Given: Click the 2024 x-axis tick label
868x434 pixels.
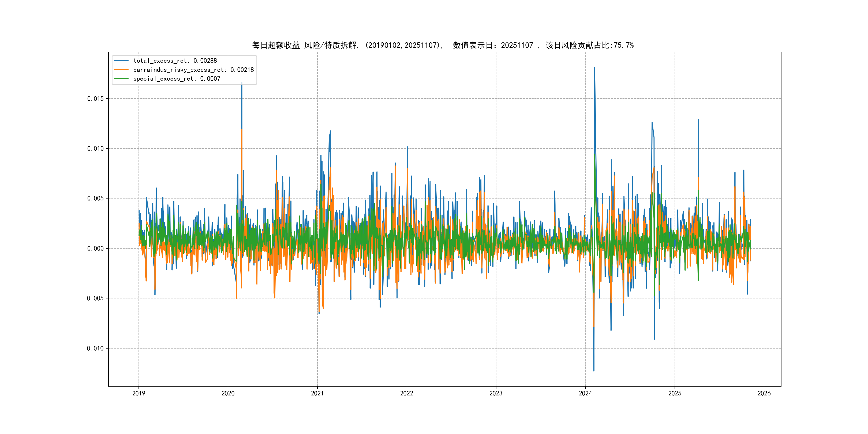Looking at the screenshot, I should click(585, 393).
